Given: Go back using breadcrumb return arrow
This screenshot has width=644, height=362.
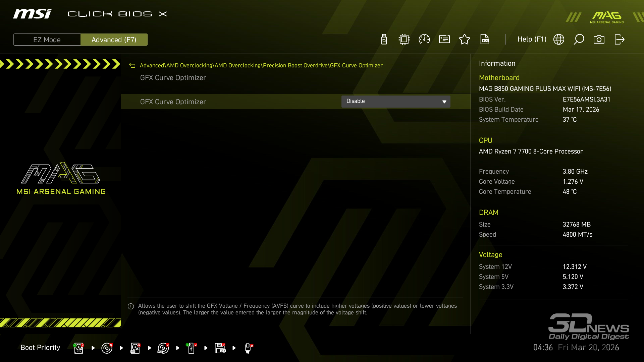Looking at the screenshot, I should pos(132,66).
